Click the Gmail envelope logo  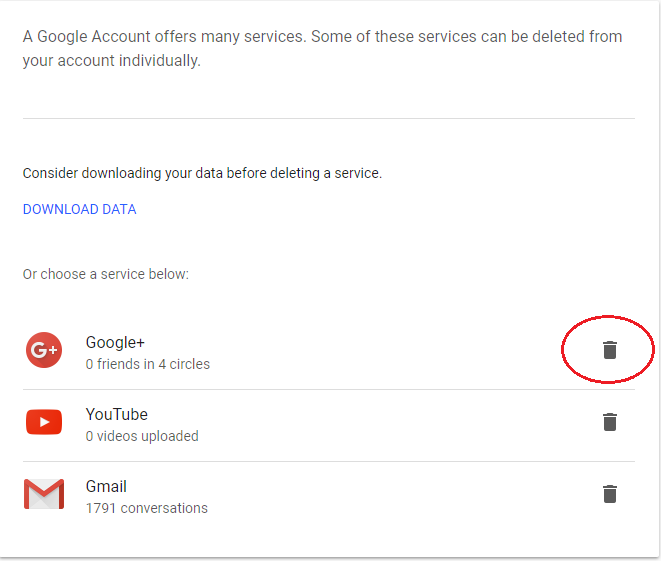(x=44, y=494)
